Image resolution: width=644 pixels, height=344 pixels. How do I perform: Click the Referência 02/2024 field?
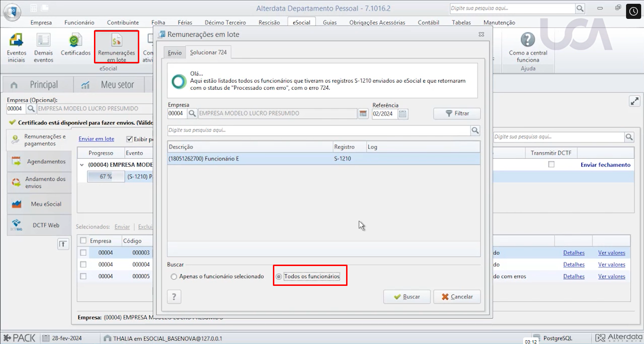(x=385, y=113)
